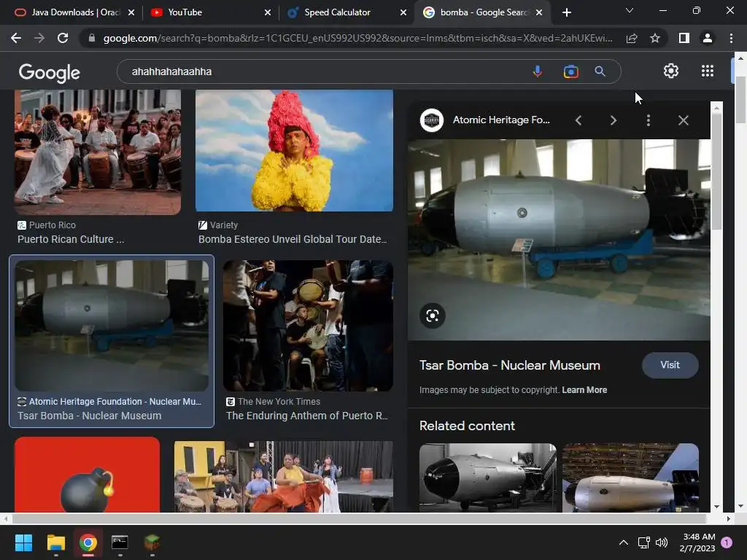Select the Tsar Bomba thumbnail in results
This screenshot has width=747, height=560.
click(112, 326)
